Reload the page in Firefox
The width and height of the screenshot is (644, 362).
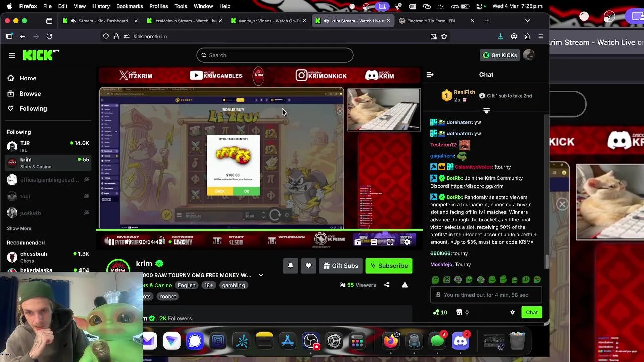click(x=49, y=36)
